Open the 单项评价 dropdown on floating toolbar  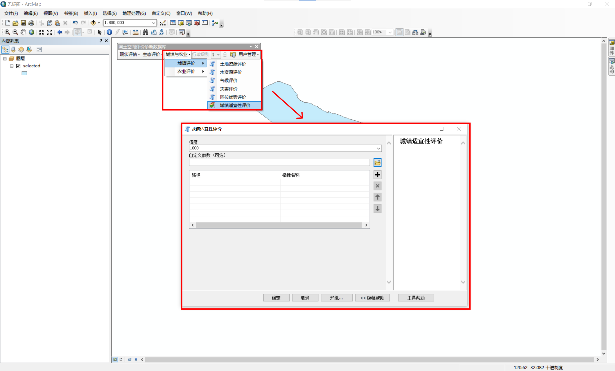(151, 54)
